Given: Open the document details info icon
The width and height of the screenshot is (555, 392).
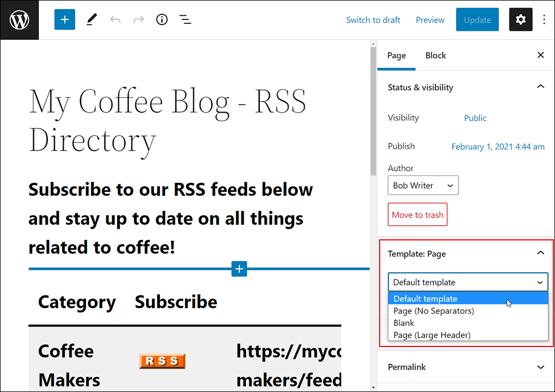Looking at the screenshot, I should (162, 19).
